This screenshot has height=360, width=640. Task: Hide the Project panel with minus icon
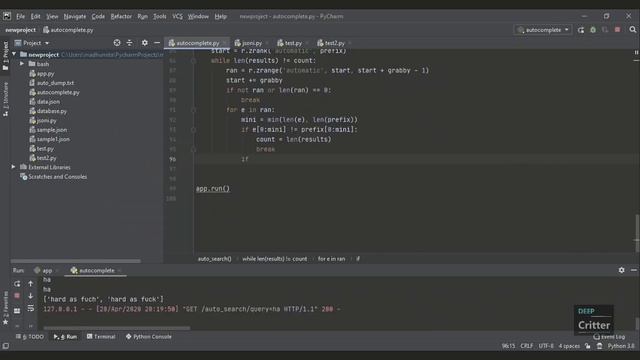(157, 43)
